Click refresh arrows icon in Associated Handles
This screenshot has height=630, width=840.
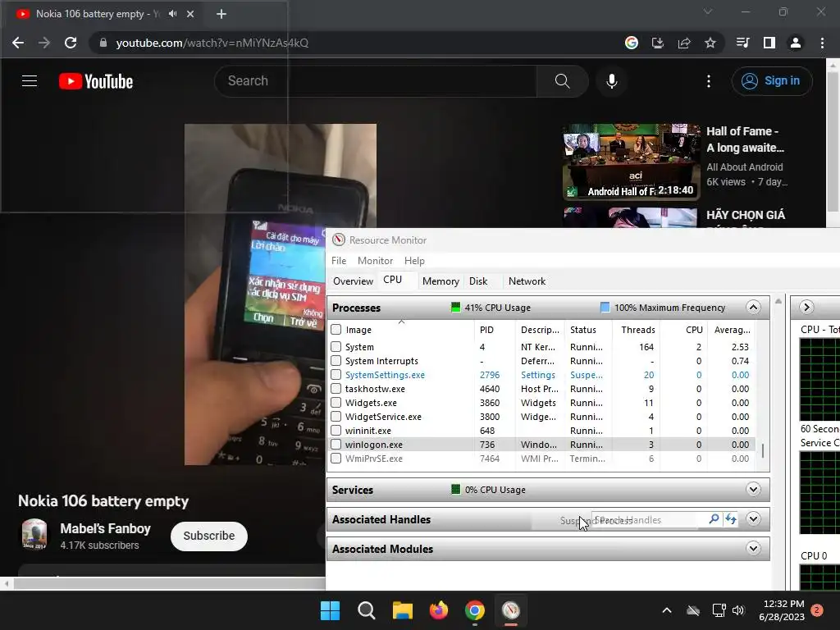(731, 519)
